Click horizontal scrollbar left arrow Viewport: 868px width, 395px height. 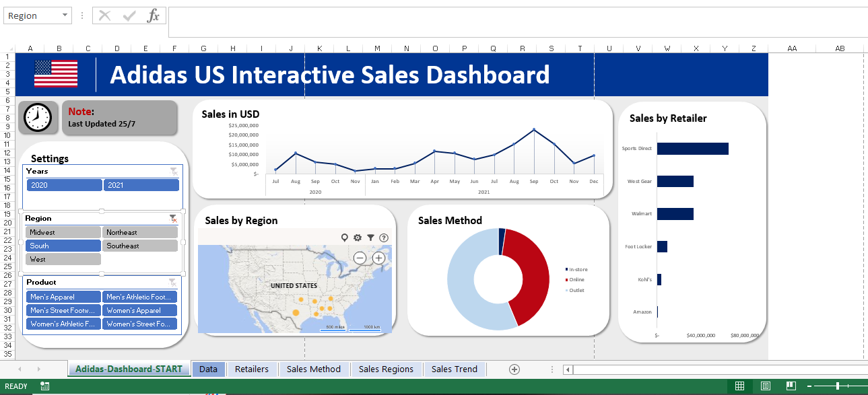pos(568,369)
